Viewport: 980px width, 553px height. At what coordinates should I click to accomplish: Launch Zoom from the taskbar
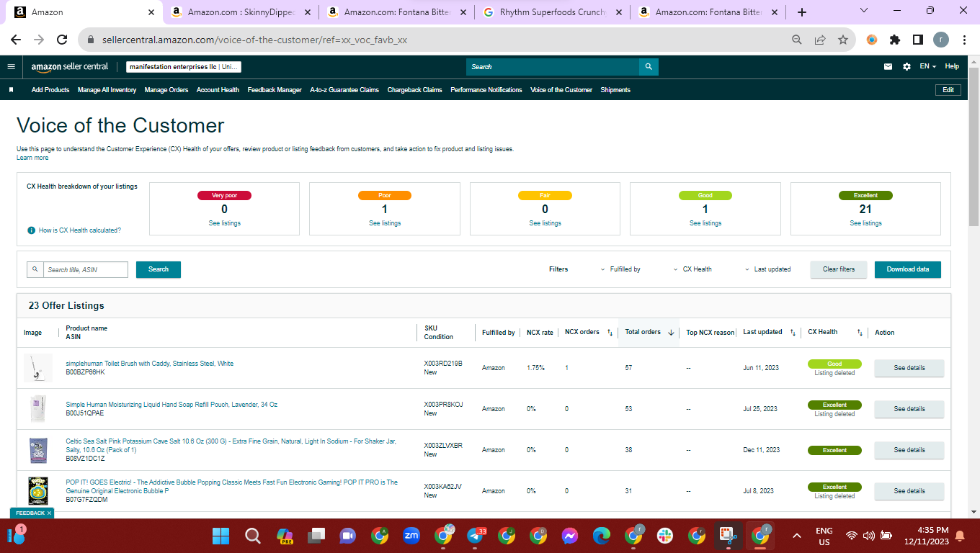412,536
